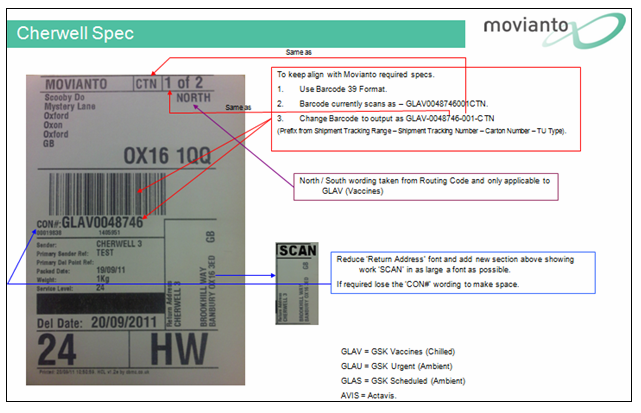Click '1 of 2' carton count on label
The height and width of the screenshot is (413, 641).
coord(184,83)
